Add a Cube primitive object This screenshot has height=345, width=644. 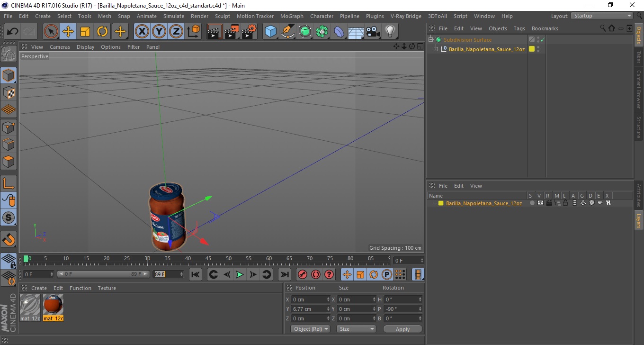click(270, 32)
